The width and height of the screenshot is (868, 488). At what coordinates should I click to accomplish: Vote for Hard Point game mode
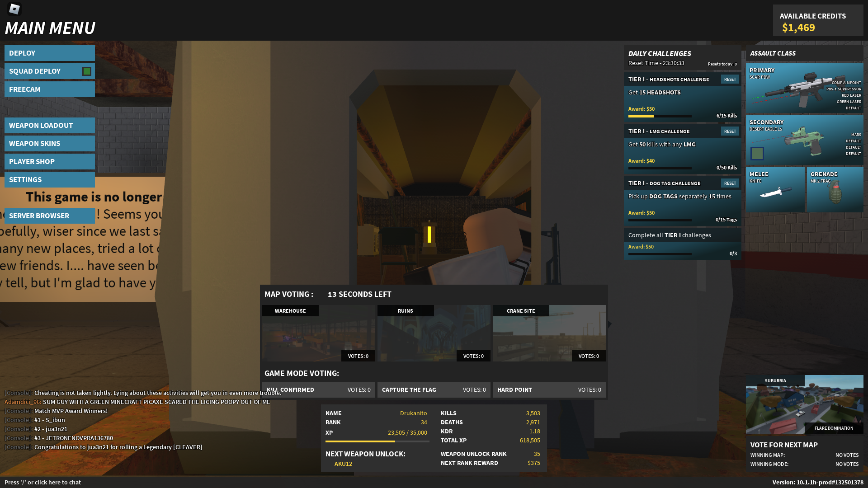pyautogui.click(x=549, y=389)
